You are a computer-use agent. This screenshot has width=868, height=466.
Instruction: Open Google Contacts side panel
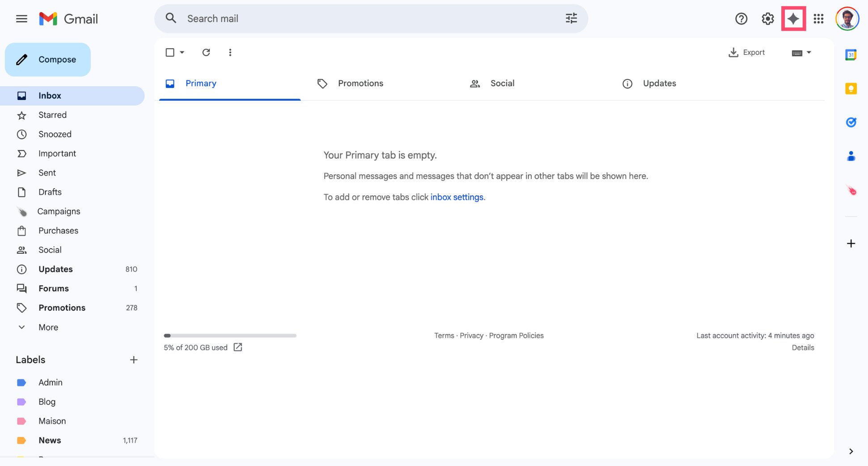tap(851, 156)
